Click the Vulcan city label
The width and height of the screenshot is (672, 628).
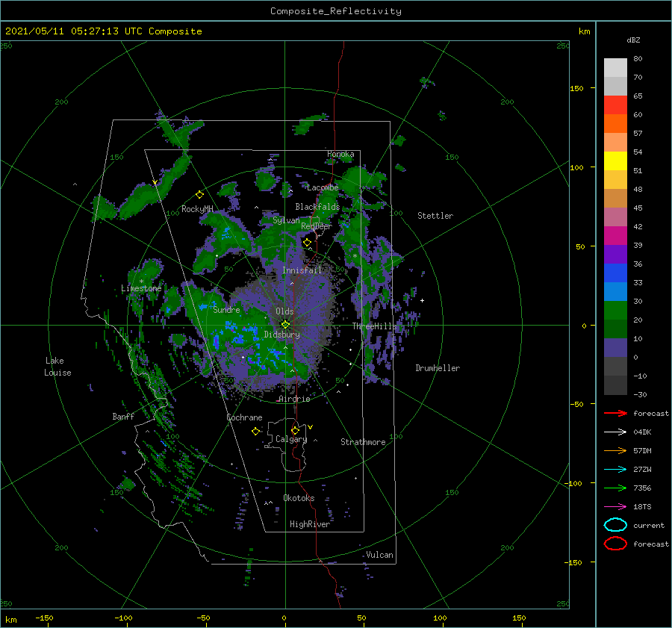379,555
